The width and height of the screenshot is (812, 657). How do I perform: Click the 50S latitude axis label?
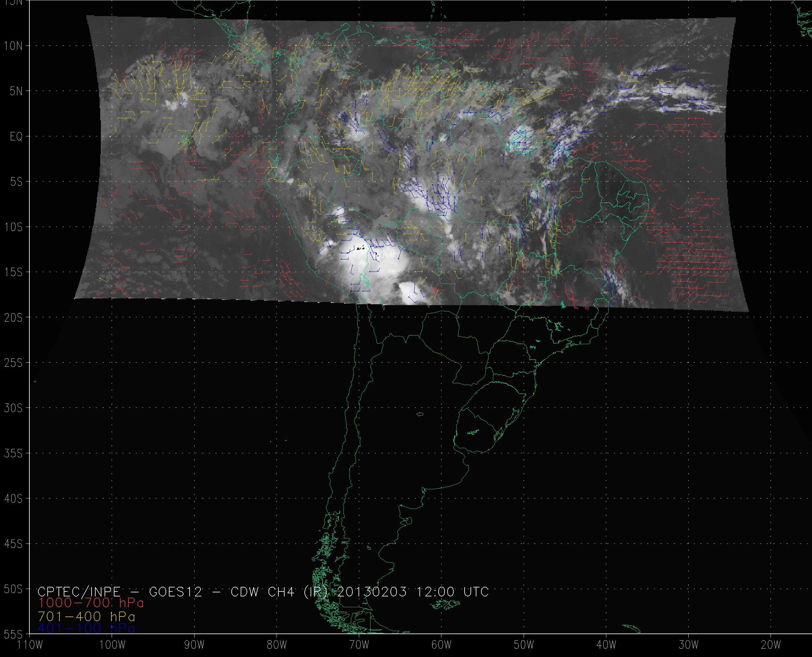click(13, 589)
